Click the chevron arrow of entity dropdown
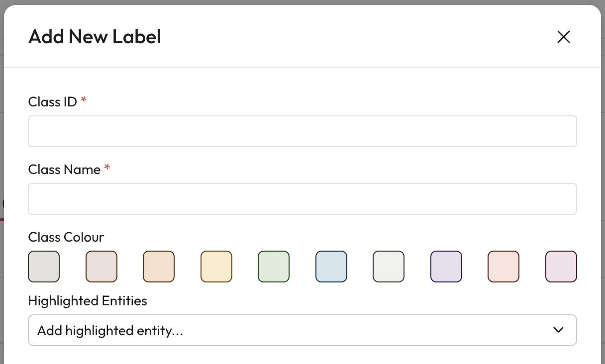Screen dimensions: 605x364 (x=558, y=330)
